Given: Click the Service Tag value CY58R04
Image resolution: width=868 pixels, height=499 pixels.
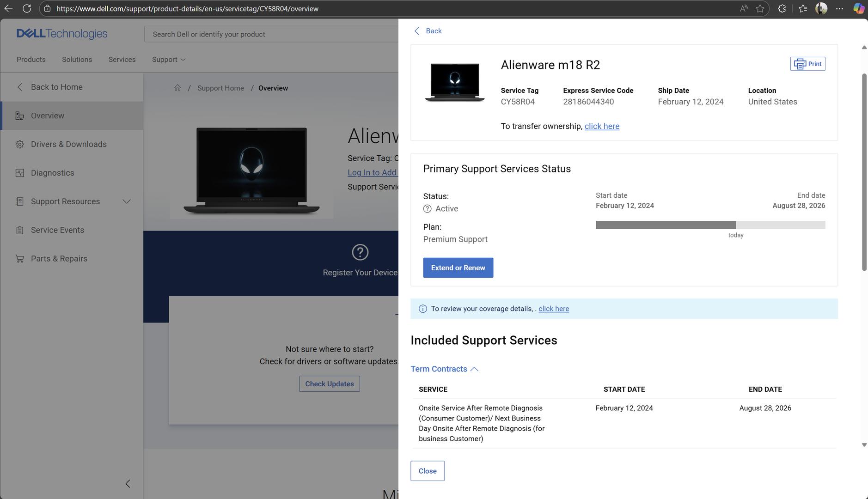Looking at the screenshot, I should coord(518,102).
